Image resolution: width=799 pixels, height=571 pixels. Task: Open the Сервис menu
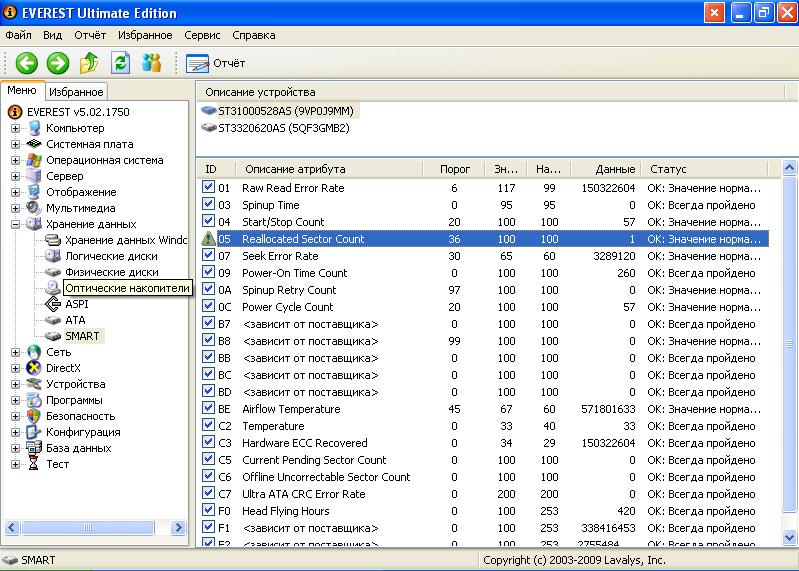click(x=203, y=35)
